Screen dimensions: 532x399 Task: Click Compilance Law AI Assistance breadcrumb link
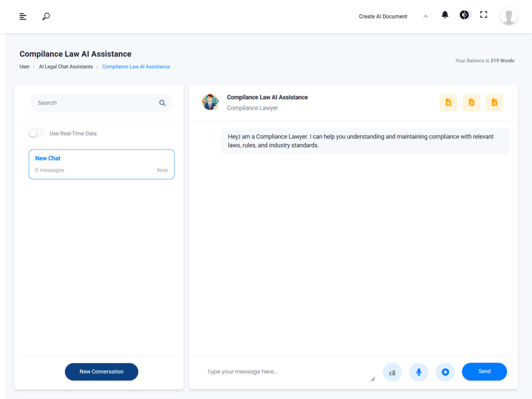click(x=136, y=66)
